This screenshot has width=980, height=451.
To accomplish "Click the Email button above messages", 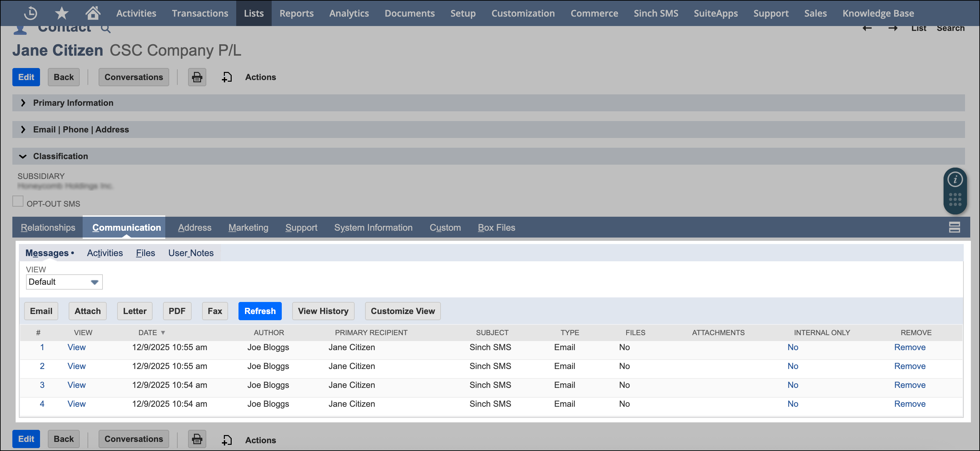I will click(41, 311).
